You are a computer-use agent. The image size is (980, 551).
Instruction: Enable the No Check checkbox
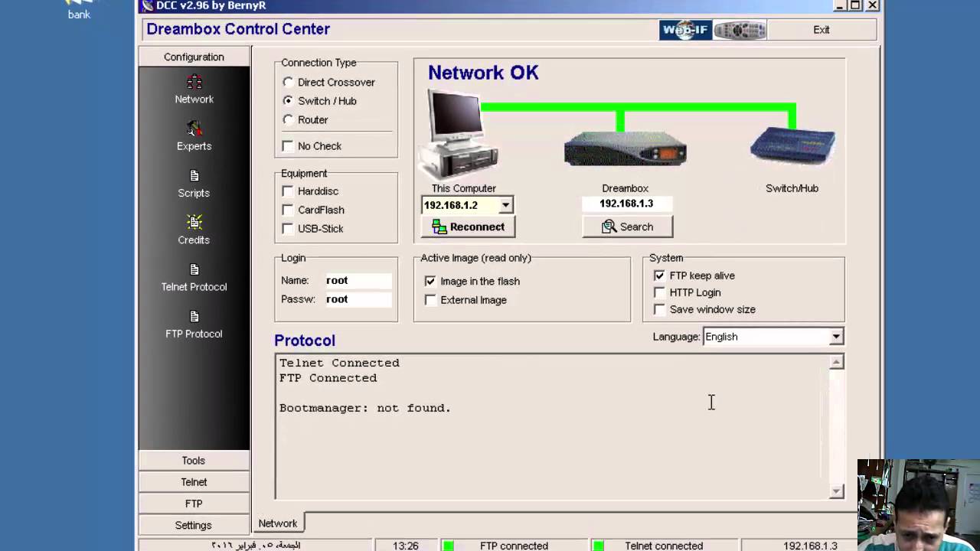pos(288,145)
